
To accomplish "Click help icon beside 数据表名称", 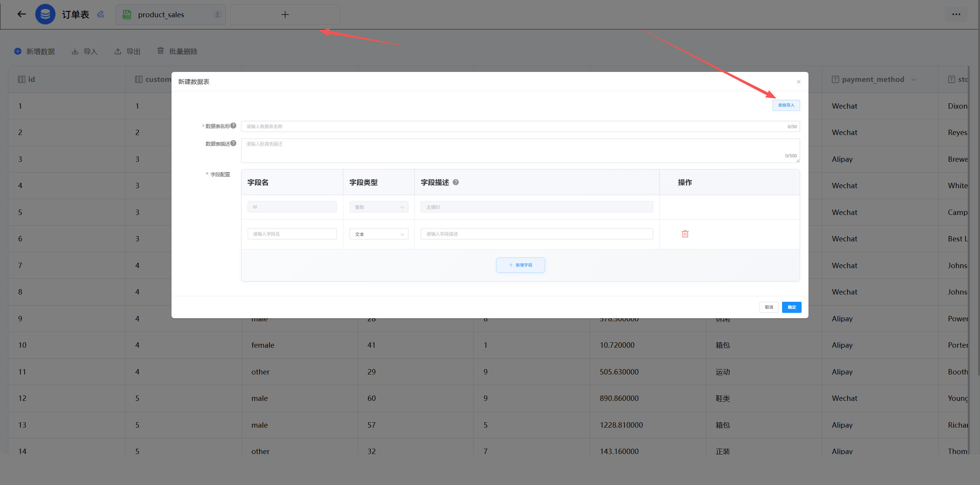I will pos(233,125).
